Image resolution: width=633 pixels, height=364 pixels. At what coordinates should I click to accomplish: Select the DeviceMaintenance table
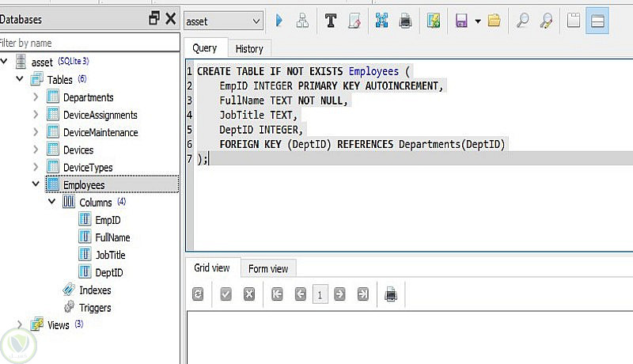coord(100,132)
